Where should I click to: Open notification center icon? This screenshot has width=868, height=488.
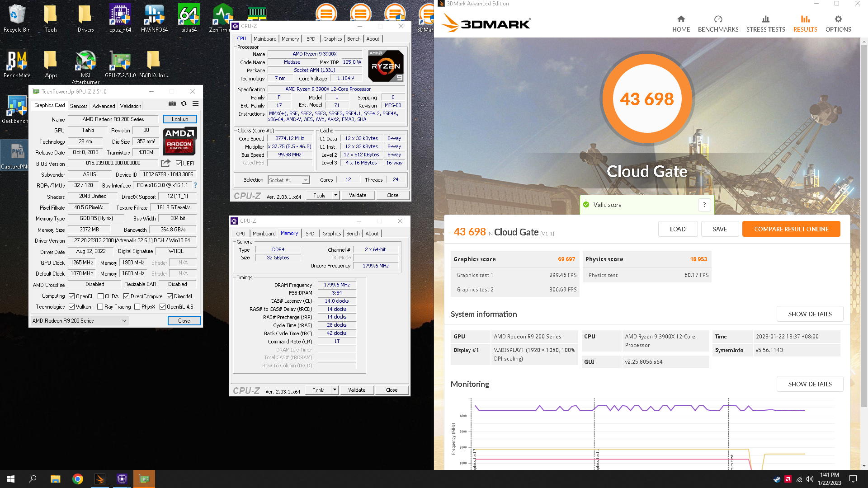point(853,479)
